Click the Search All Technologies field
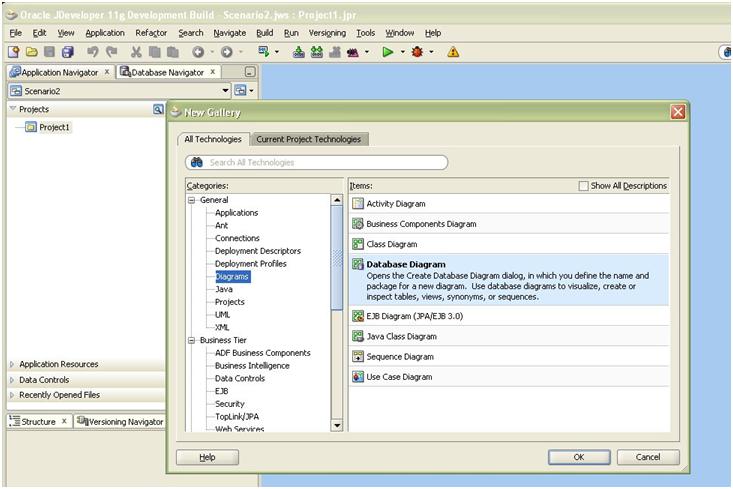733x489 pixels. click(x=316, y=162)
